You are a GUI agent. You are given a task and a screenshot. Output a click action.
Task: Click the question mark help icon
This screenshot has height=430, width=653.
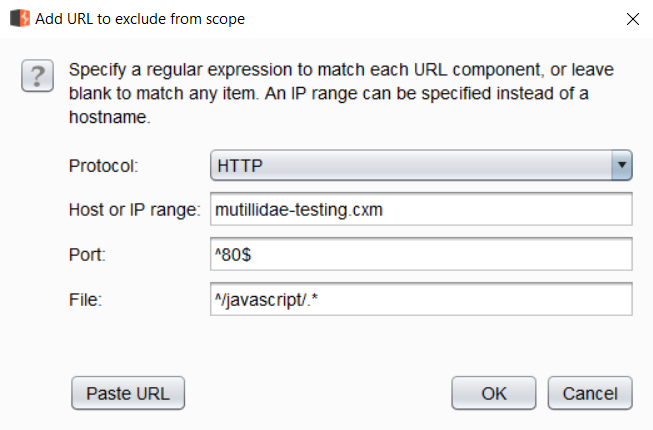point(37,77)
